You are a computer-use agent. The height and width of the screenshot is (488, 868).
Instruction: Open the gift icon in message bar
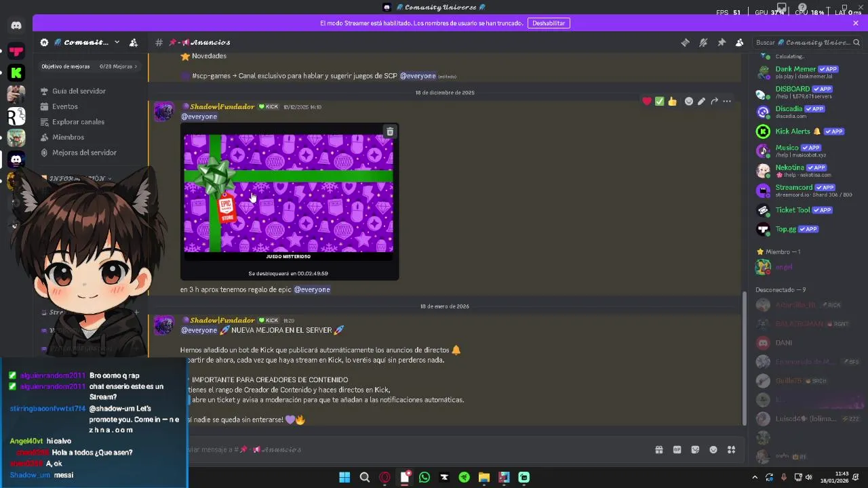658,449
